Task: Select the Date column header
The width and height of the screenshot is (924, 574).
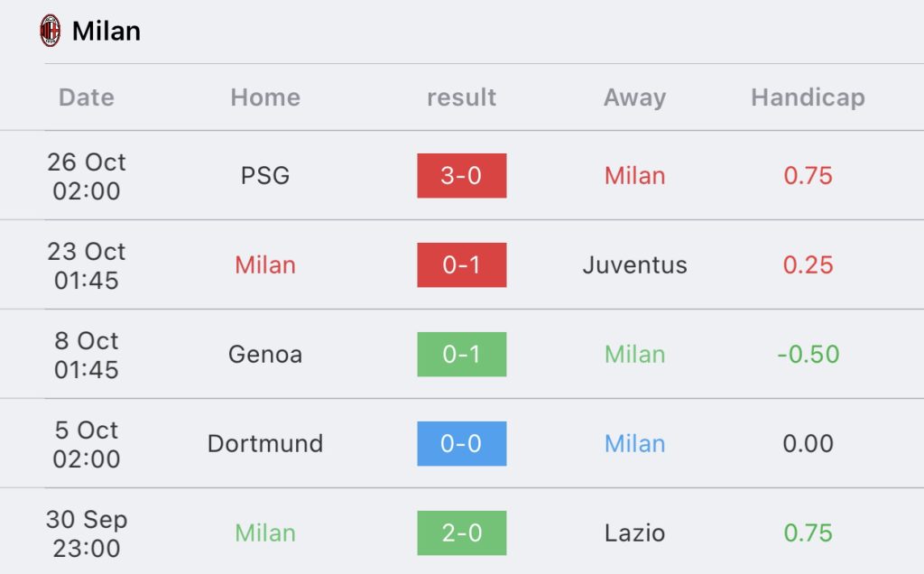Action: point(87,97)
